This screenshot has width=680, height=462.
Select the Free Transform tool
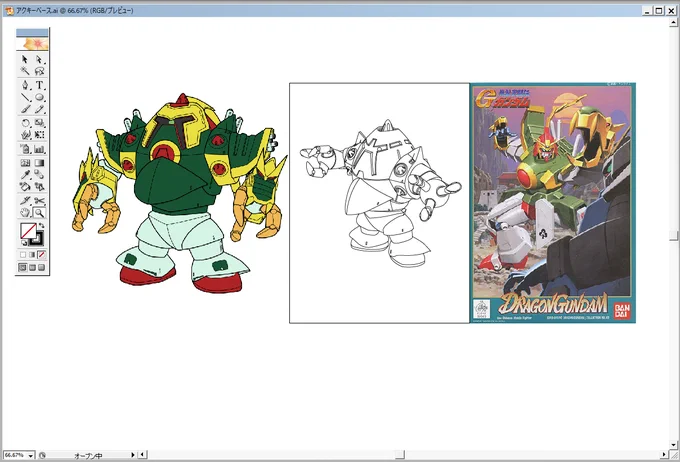coord(39,135)
